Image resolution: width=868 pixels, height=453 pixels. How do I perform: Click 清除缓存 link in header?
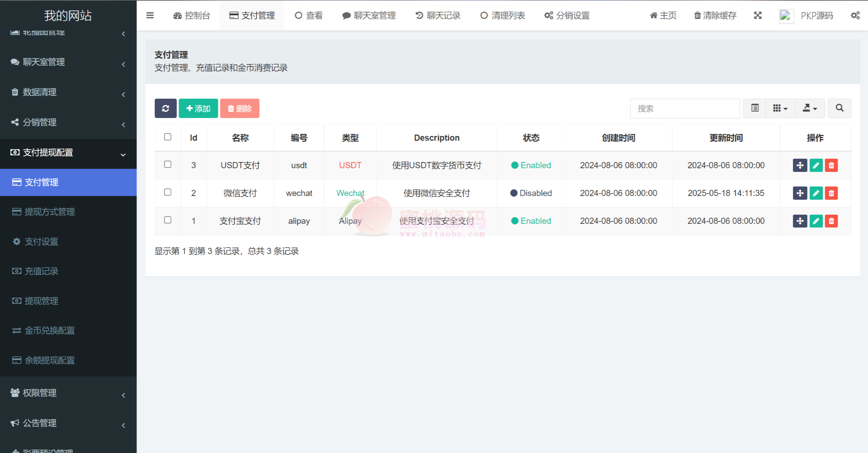point(715,16)
